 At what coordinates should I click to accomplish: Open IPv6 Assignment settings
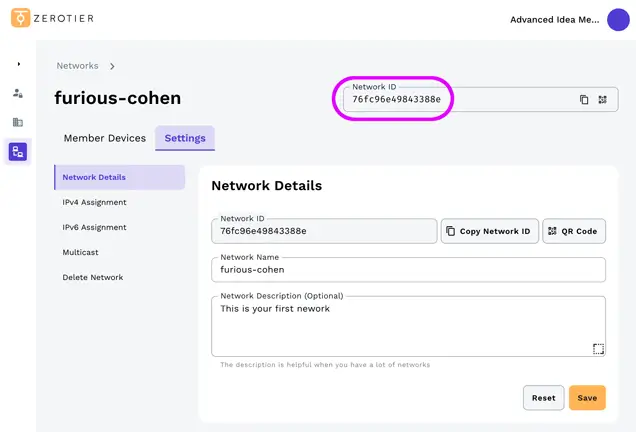[95, 228]
